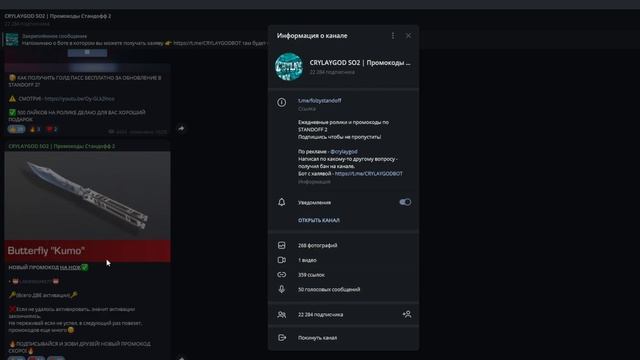This screenshot has height=360, width=640.
Task: Click the CRYLAYGOD channel avatar
Action: tap(289, 67)
